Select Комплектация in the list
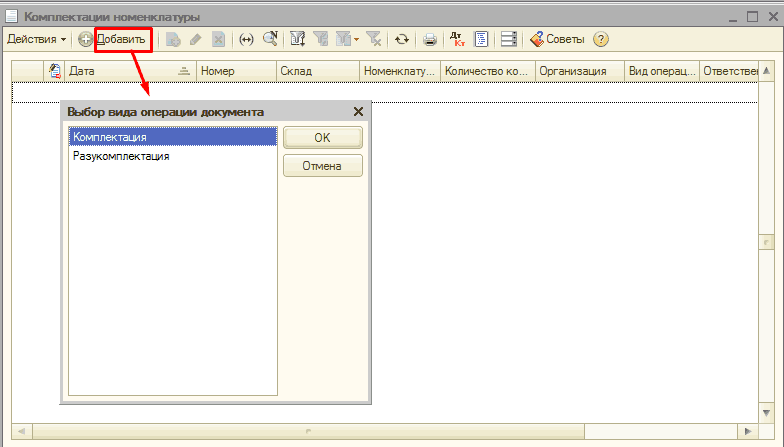Screen dimensions: 784x447 coord(172,136)
